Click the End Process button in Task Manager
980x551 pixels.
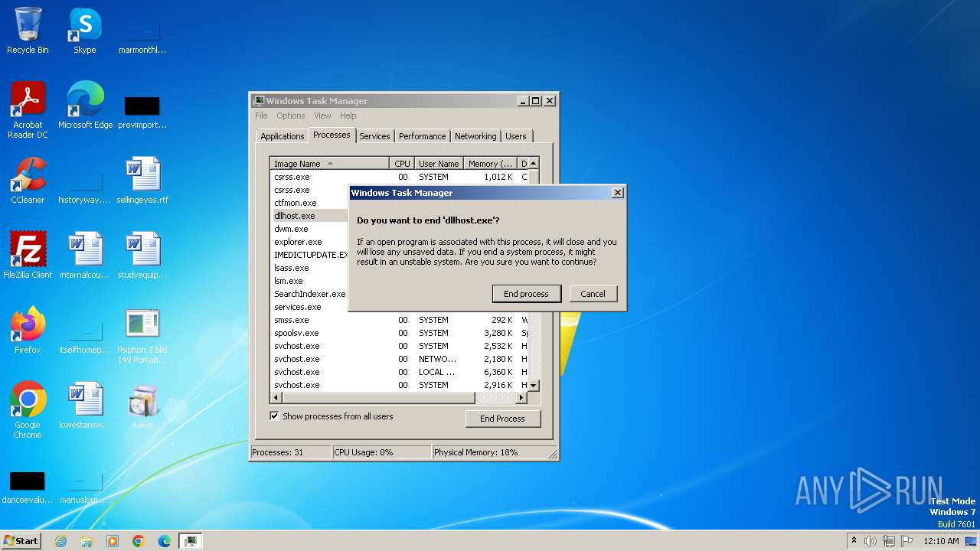tap(502, 419)
